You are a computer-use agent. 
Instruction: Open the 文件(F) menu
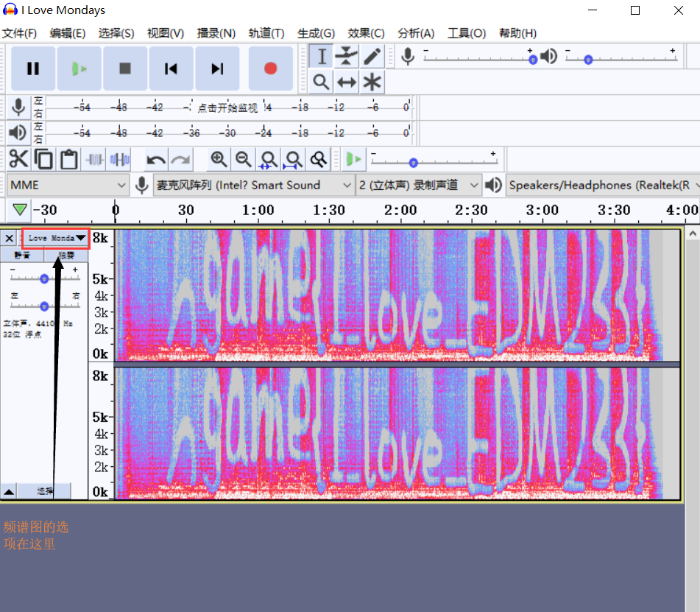(x=19, y=33)
